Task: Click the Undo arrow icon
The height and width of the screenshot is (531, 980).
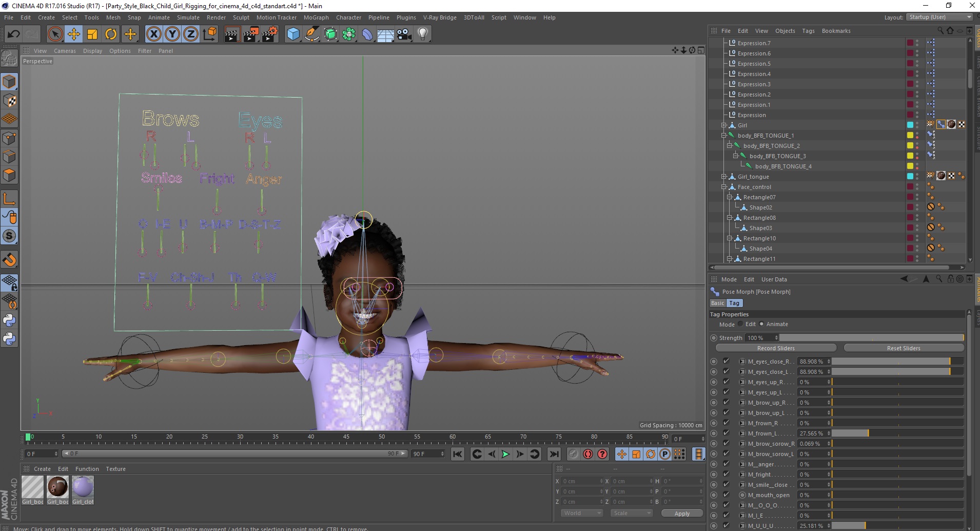Action: [x=14, y=34]
